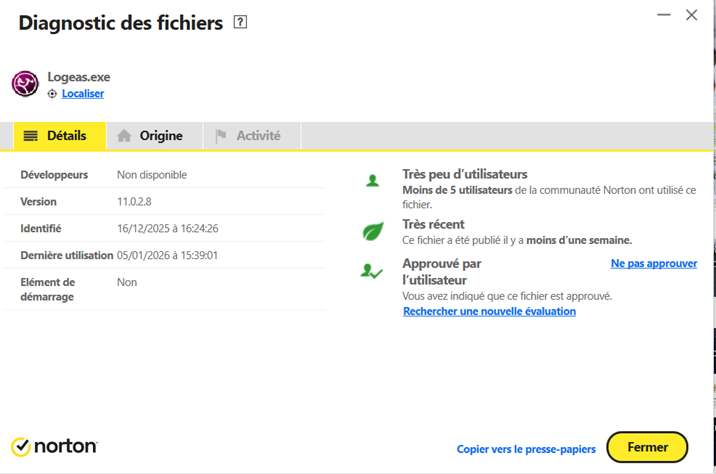
Task: Click the green users icon for Très peu d'utilisateurs
Action: 373,181
